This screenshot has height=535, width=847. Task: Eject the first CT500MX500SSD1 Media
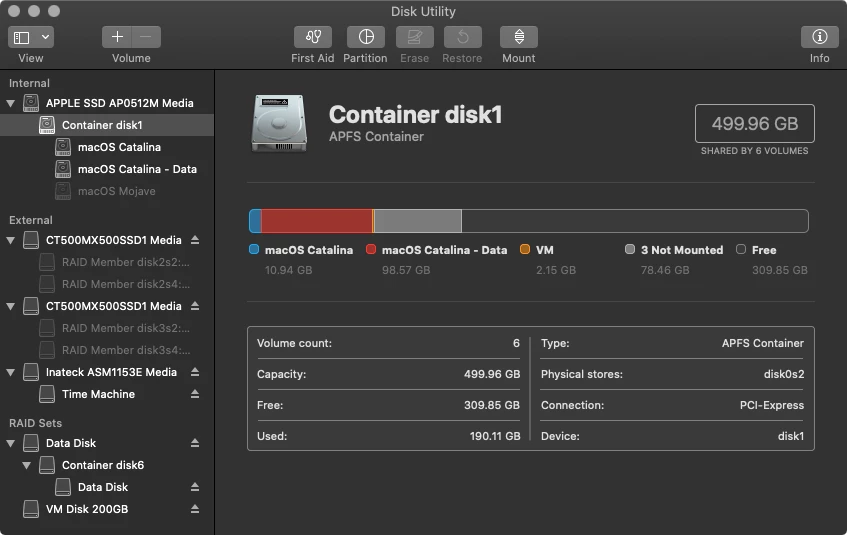[195, 240]
